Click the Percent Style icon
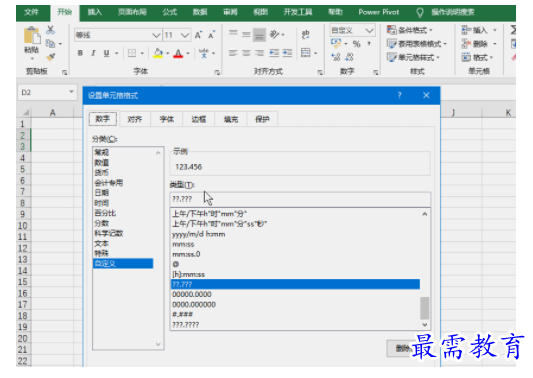 coord(356,44)
